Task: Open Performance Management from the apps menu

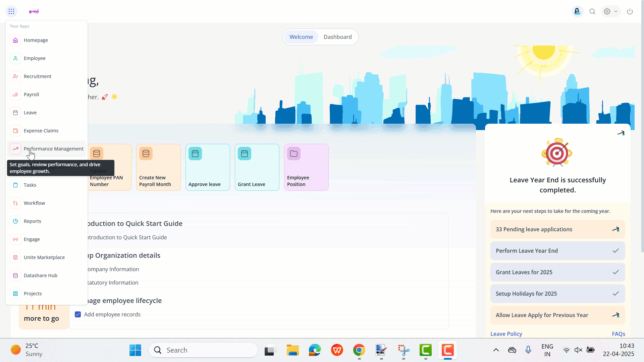Action: tap(53, 149)
